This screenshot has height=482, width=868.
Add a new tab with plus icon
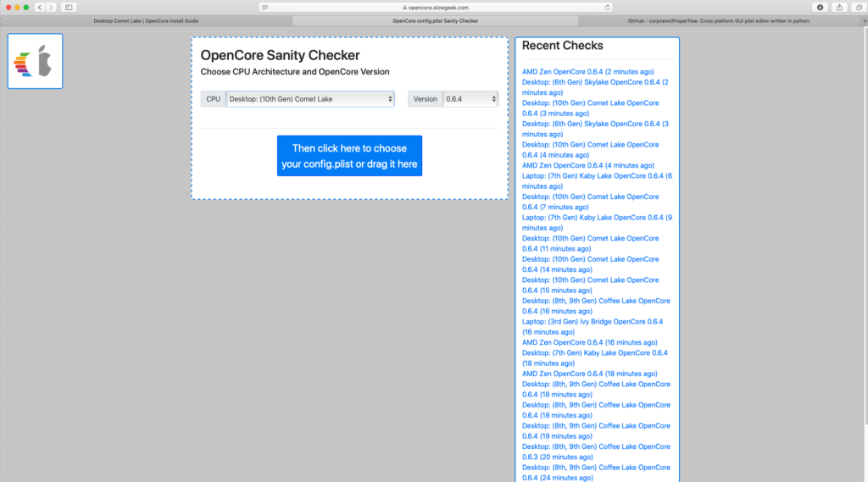[x=864, y=21]
